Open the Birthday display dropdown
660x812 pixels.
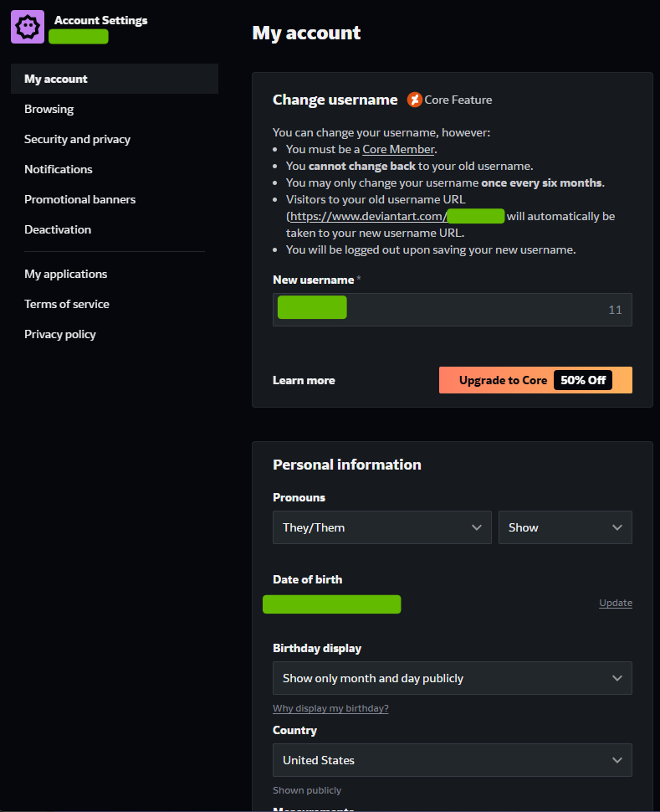tap(452, 678)
